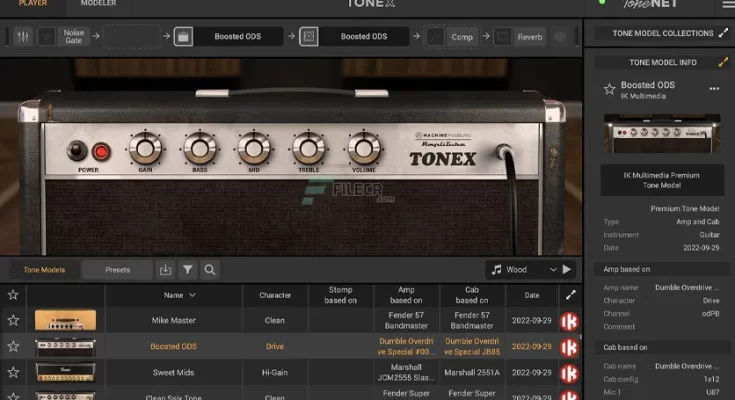Expand the Tone Model Collections panel
Screen dimensions: 735x400
click(723, 33)
